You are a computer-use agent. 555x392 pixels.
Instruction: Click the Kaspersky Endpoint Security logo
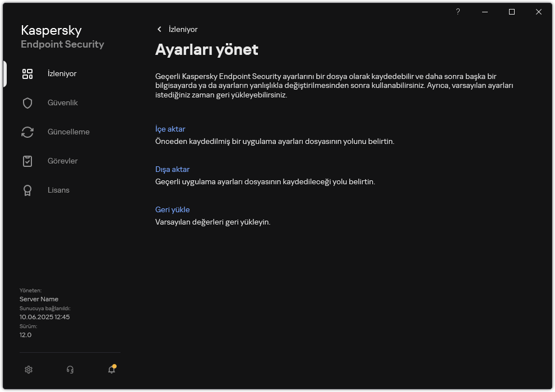(x=62, y=36)
